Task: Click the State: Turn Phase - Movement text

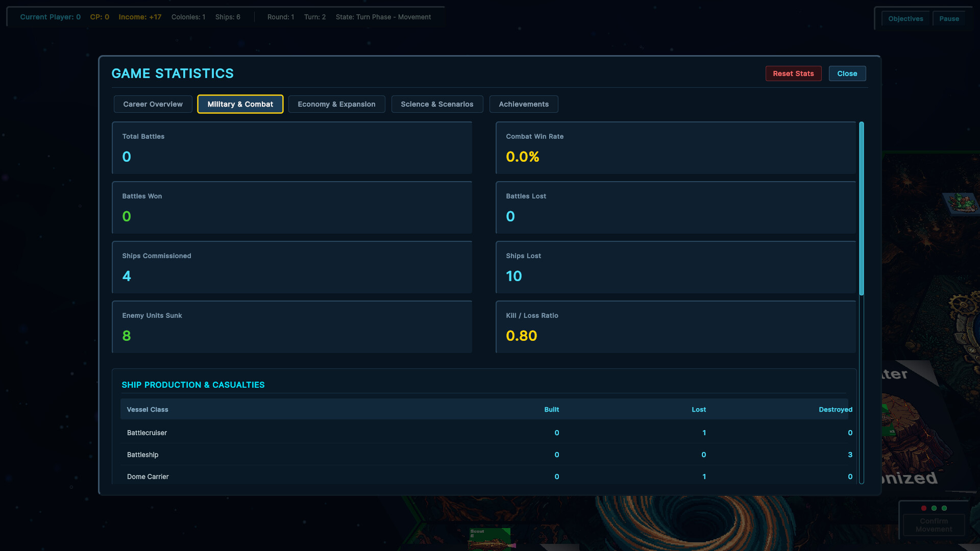Action: (x=383, y=17)
